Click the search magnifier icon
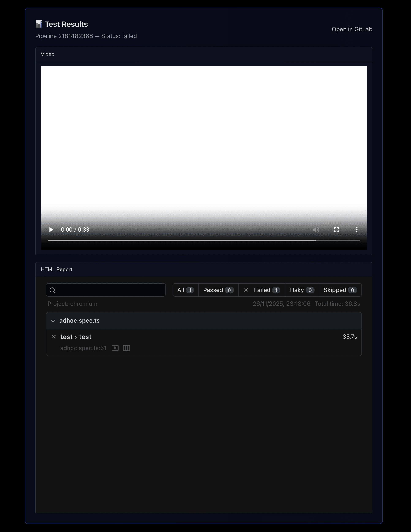 (x=53, y=290)
